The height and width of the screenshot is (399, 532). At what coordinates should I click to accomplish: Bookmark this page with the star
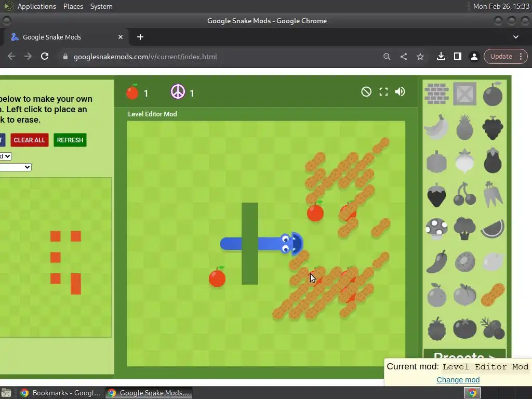420,57
